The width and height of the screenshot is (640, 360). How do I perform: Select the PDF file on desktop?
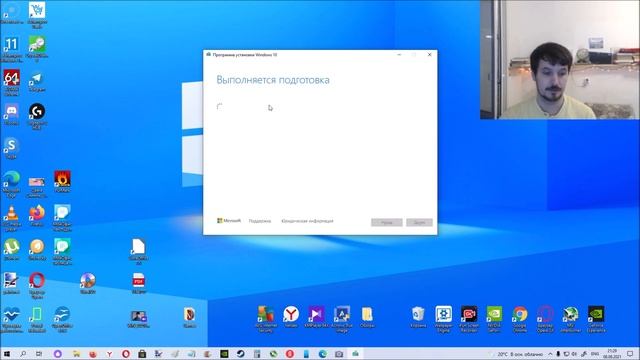(138, 283)
